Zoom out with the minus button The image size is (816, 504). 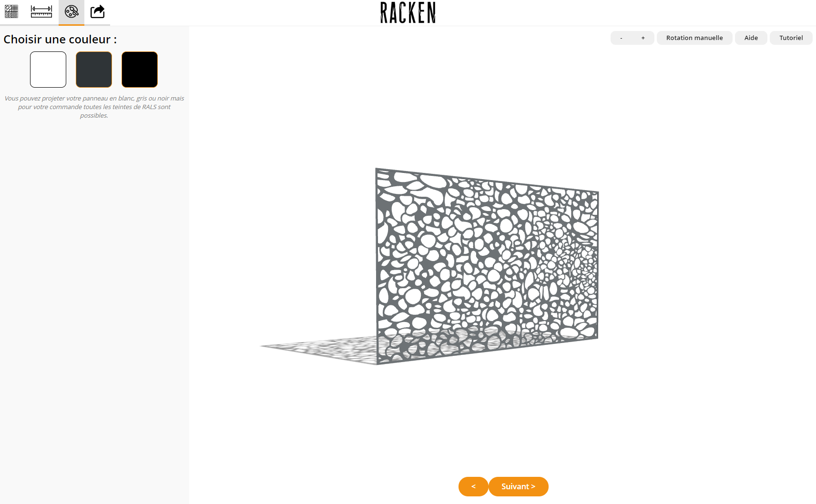(x=621, y=38)
